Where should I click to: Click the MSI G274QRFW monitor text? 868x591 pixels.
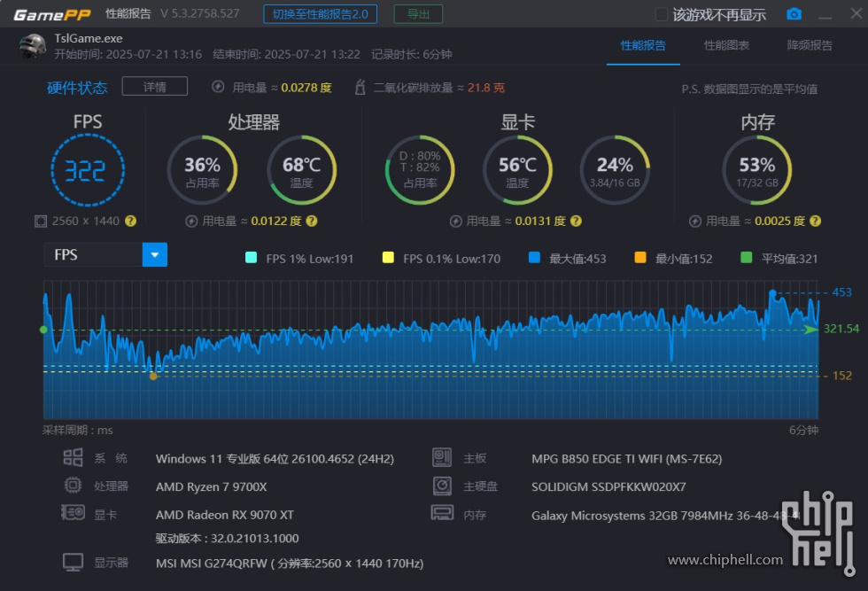pos(290,564)
